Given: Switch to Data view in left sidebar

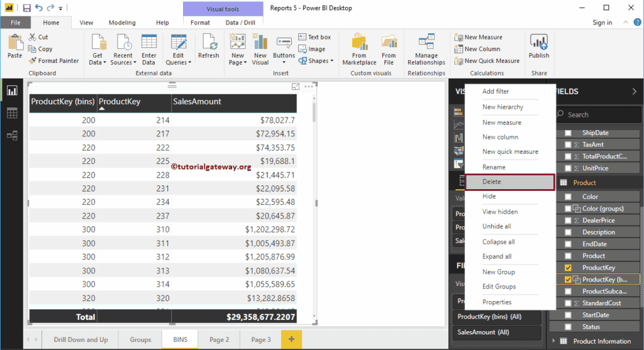Looking at the screenshot, I should tap(11, 113).
